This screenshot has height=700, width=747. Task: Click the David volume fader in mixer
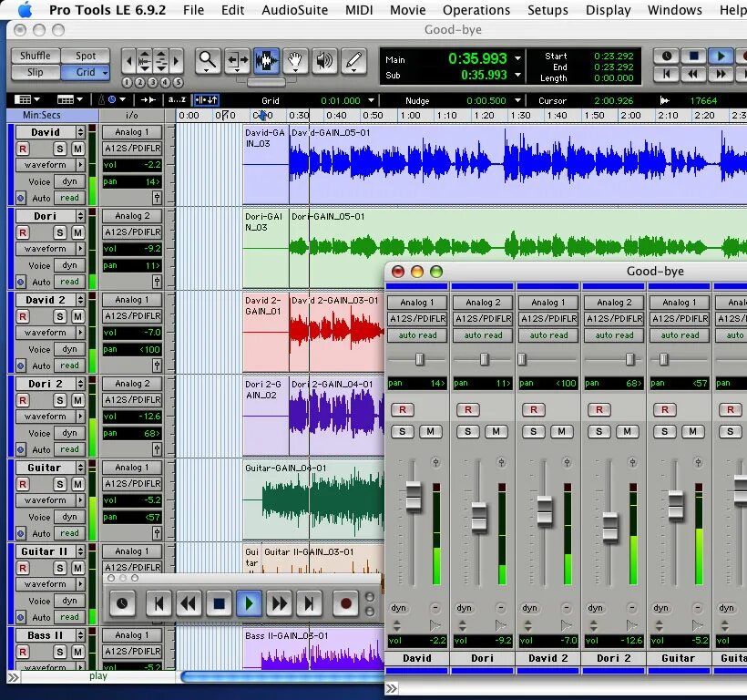coord(414,497)
